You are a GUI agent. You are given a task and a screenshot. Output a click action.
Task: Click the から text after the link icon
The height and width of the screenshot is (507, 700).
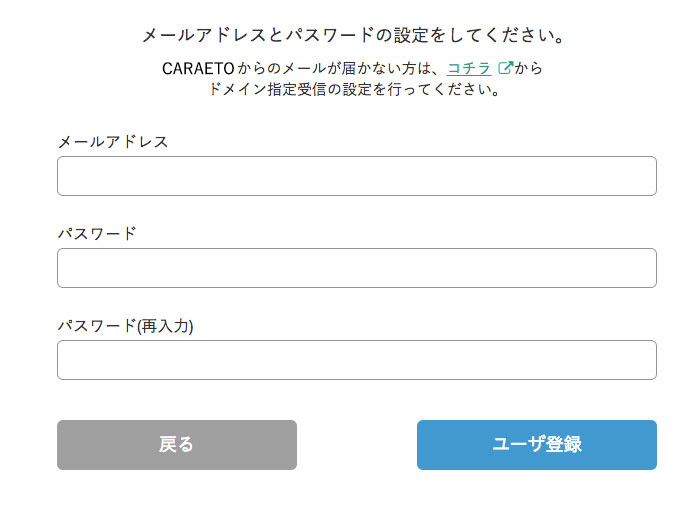529,68
